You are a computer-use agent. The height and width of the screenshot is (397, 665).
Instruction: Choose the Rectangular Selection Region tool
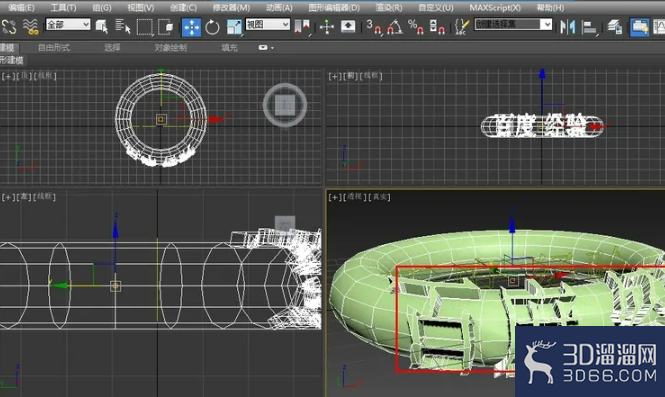tap(144, 27)
